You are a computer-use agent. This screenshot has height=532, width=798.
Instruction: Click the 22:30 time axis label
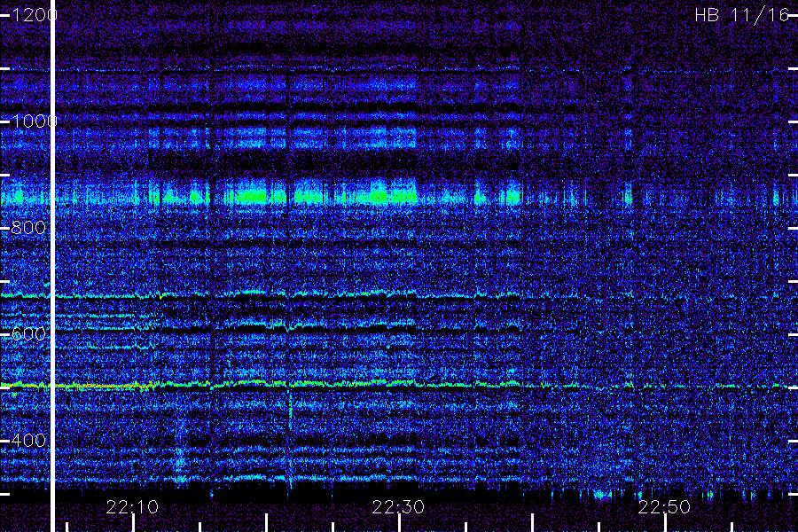coord(398,507)
